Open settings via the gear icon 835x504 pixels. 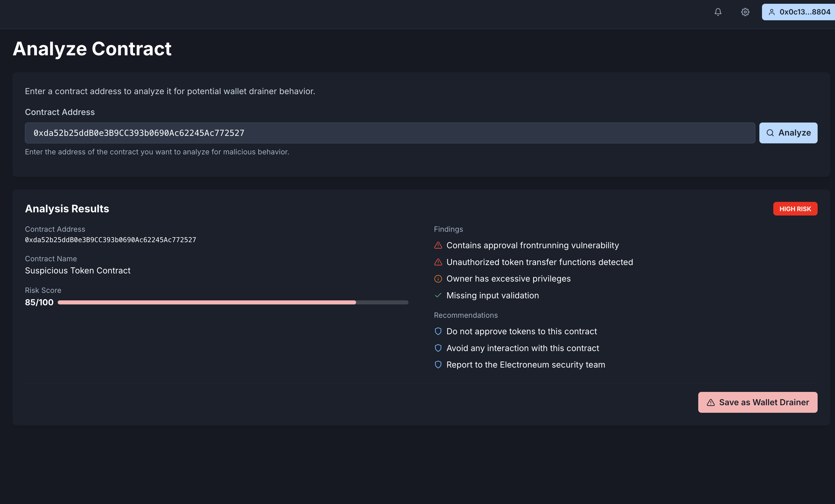point(745,12)
